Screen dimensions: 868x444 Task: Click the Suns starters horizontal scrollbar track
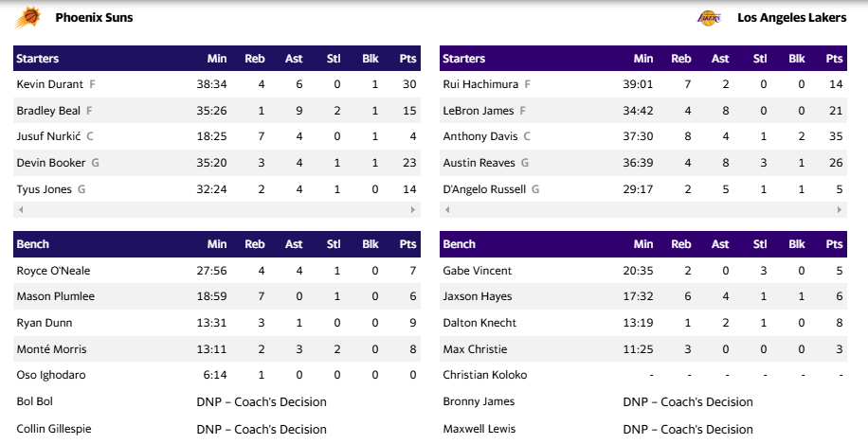(216, 209)
